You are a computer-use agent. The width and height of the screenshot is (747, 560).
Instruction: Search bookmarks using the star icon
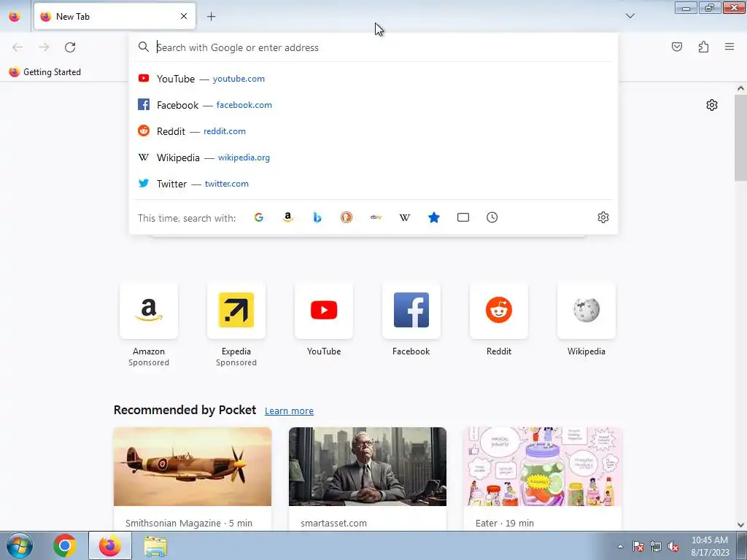(434, 217)
